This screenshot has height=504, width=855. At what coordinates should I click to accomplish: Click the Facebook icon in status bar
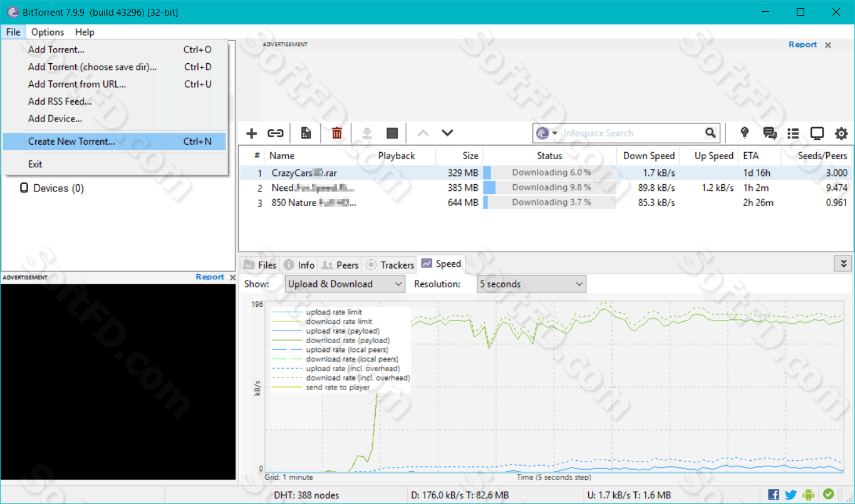pos(774,495)
